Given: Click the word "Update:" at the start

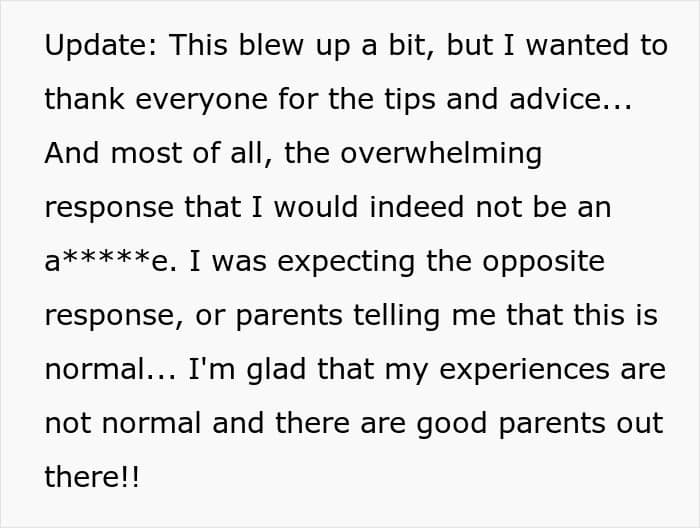Looking at the screenshot, I should (101, 46).
